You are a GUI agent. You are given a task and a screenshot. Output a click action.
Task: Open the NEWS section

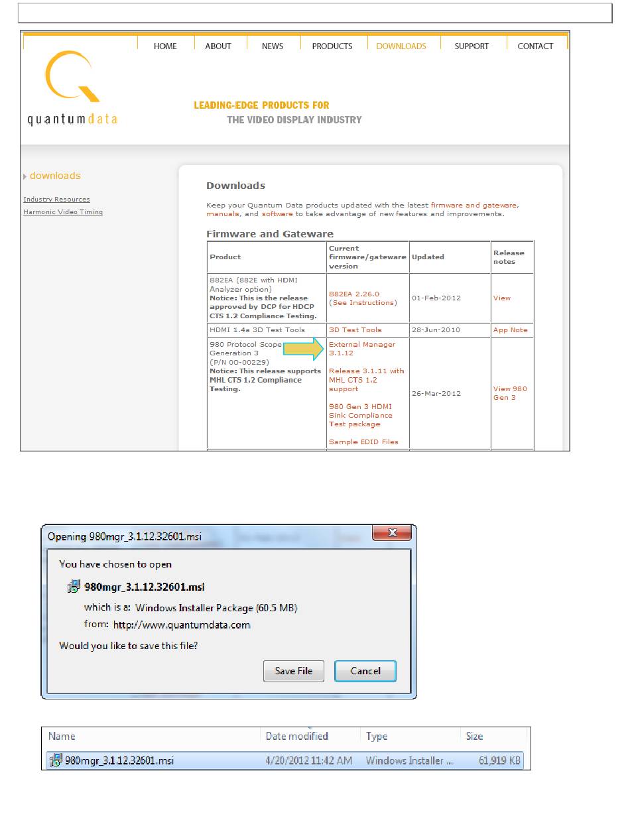point(273,46)
